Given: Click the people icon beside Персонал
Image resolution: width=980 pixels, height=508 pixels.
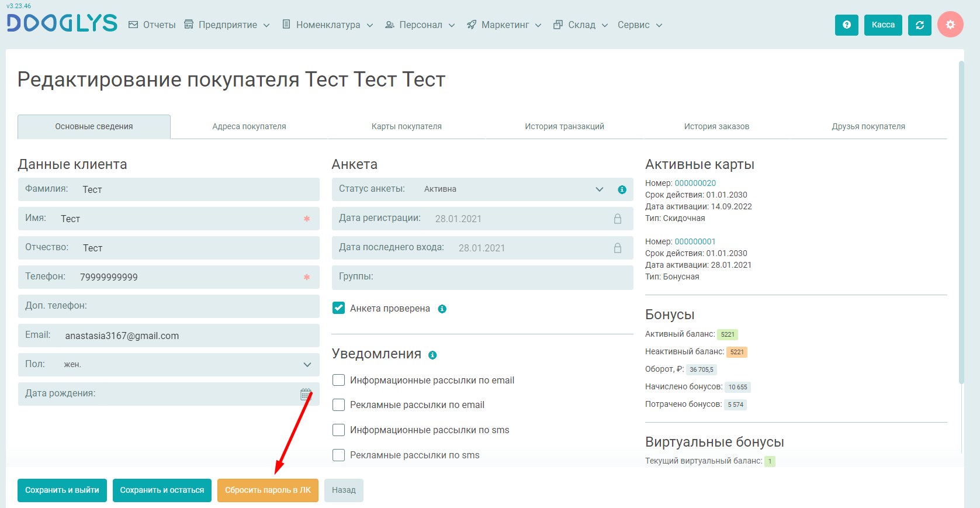Looking at the screenshot, I should pos(390,25).
